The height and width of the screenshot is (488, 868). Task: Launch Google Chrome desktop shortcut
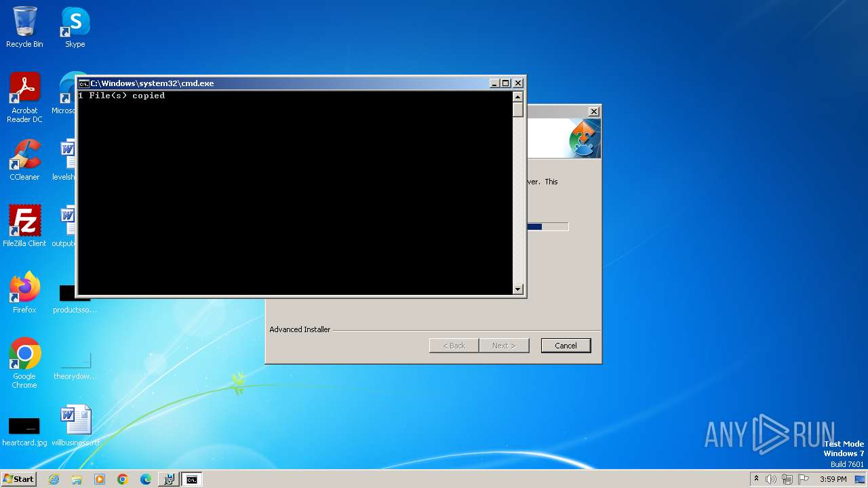24,363
